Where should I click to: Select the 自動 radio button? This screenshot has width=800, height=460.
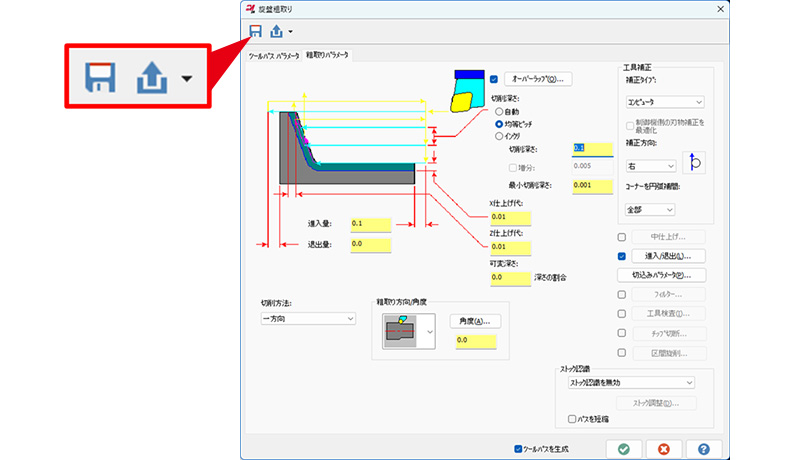[x=500, y=112]
